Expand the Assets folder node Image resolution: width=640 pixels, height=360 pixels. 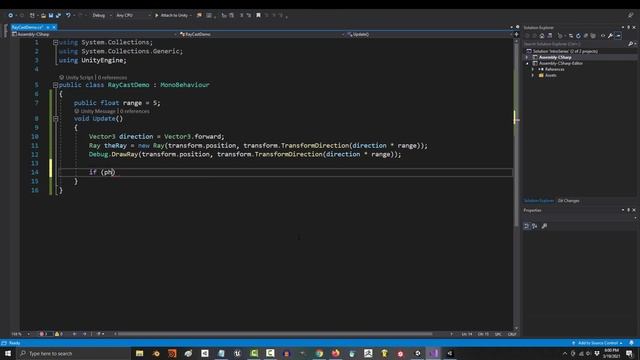[533, 76]
